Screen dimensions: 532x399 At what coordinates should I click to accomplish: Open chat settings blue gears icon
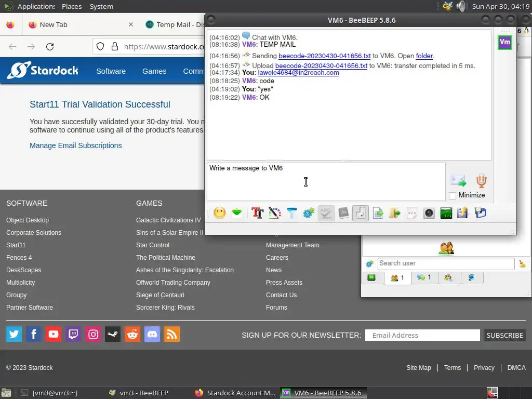coord(309,213)
